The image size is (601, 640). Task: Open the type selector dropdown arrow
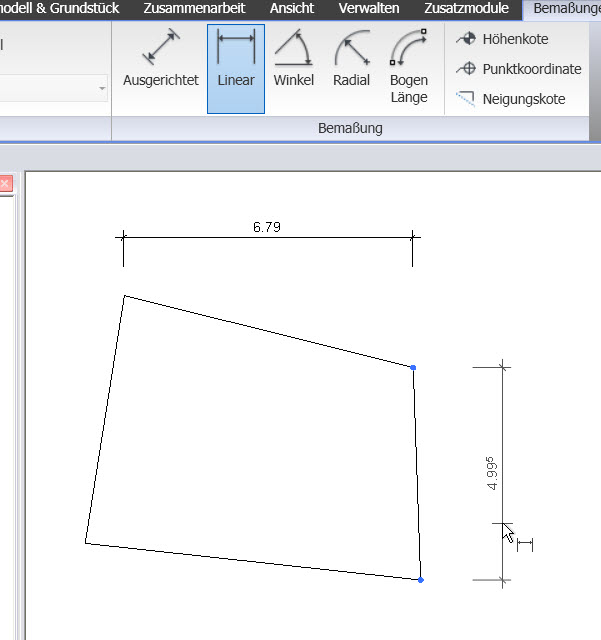point(102,88)
